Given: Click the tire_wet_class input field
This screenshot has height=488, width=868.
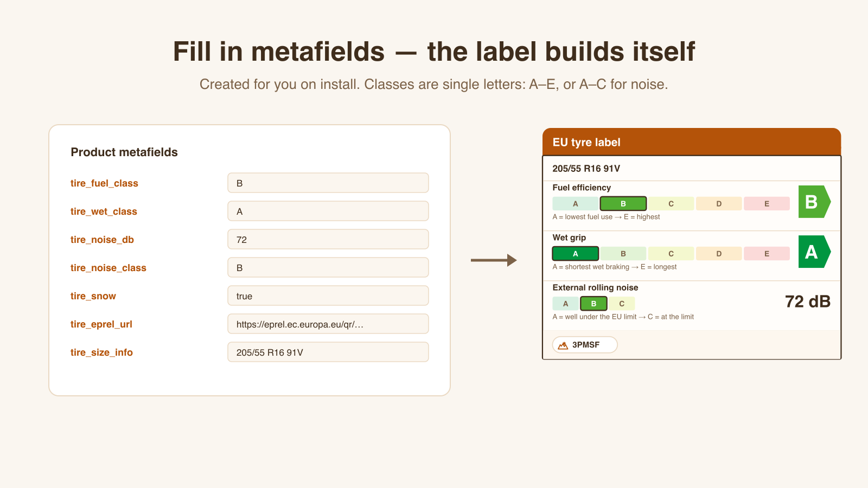Looking at the screenshot, I should pos(328,211).
